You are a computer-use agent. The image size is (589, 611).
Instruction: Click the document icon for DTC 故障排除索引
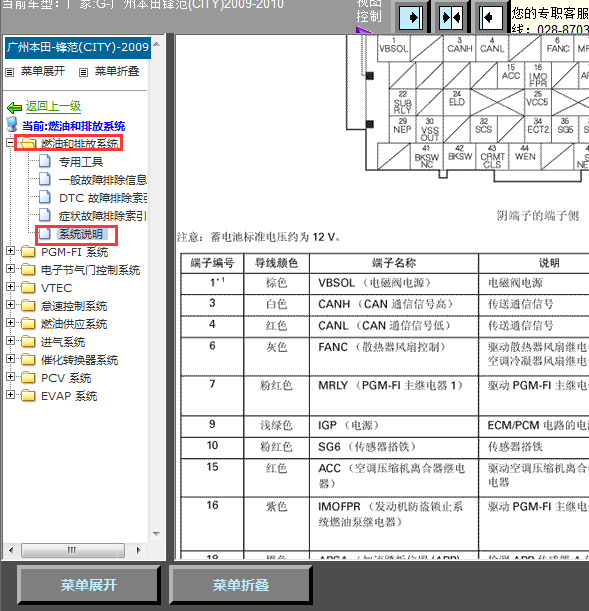point(45,197)
